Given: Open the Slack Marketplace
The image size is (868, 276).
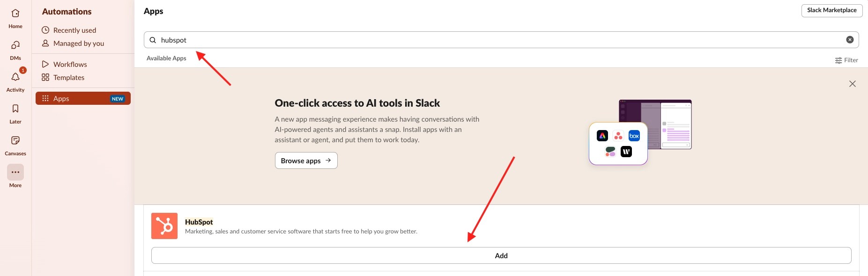Looking at the screenshot, I should (x=832, y=10).
